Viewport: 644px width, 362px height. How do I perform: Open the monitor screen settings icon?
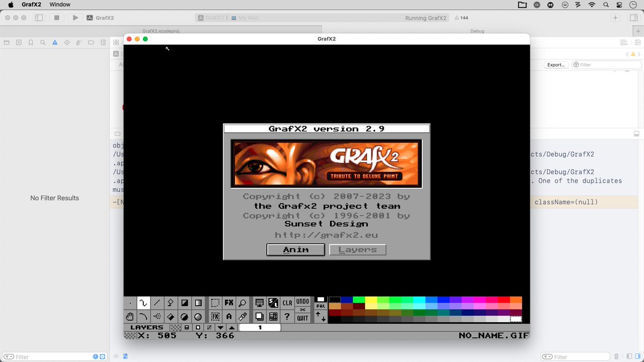coord(259,303)
